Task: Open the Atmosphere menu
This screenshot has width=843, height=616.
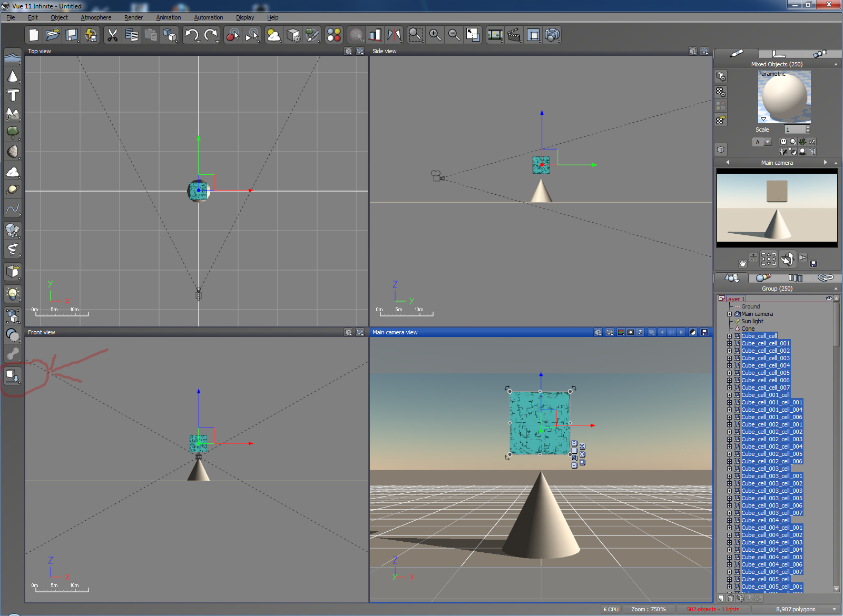Action: pyautogui.click(x=96, y=17)
